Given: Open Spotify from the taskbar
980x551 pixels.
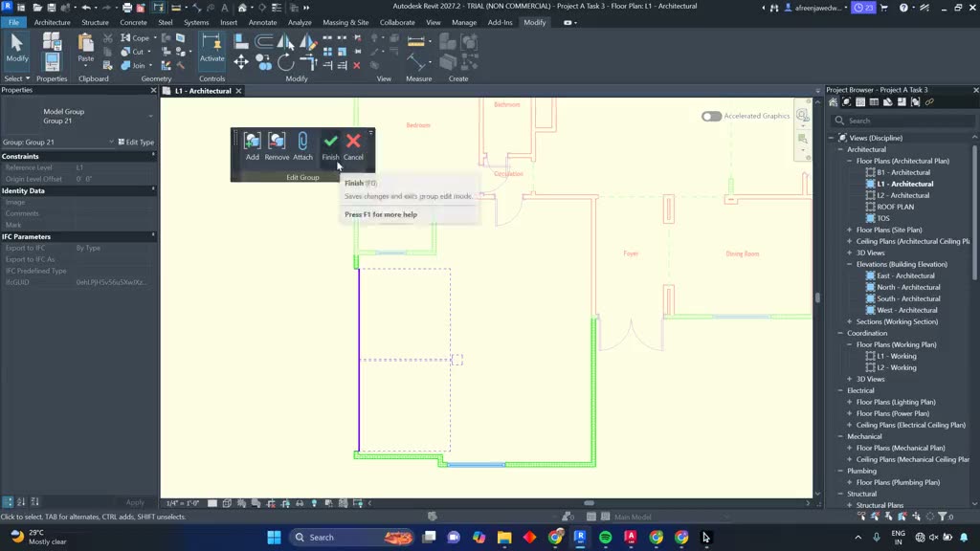Looking at the screenshot, I should [x=605, y=538].
